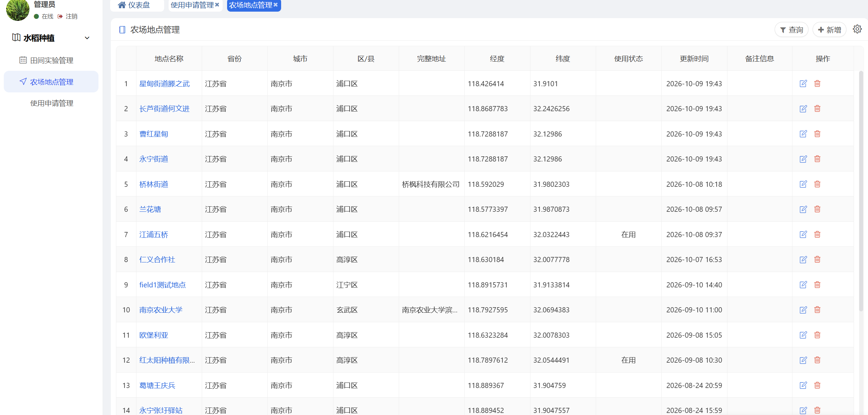Viewport: 868px width, 415px height.
Task: Close the 使用申请管理 tab
Action: click(217, 5)
